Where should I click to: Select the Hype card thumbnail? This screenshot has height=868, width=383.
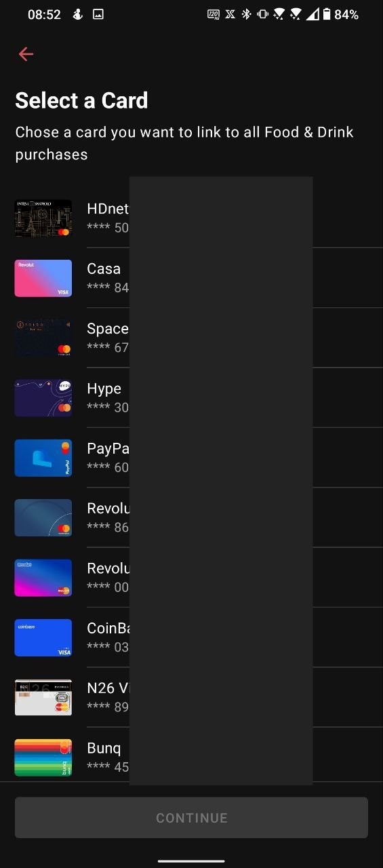(x=43, y=397)
